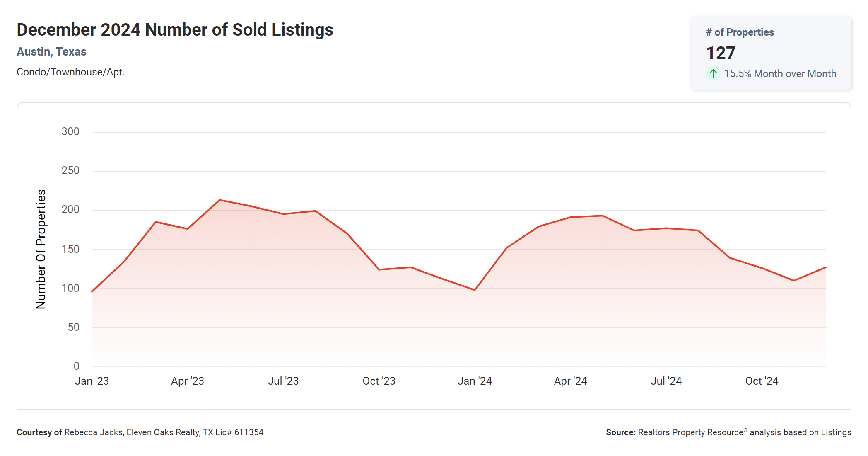Click the '# of Properties' card heading
Image resolution: width=868 pixels, height=456 pixels.
pos(740,32)
